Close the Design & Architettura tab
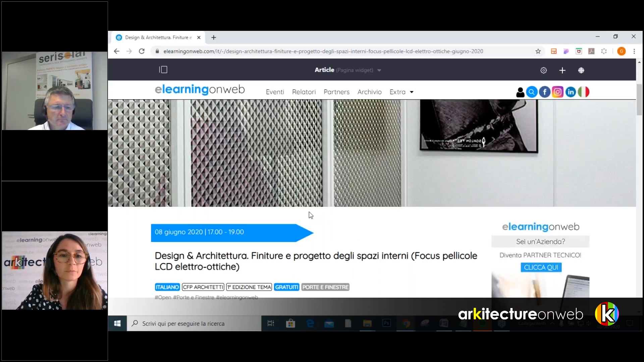 coord(199,38)
